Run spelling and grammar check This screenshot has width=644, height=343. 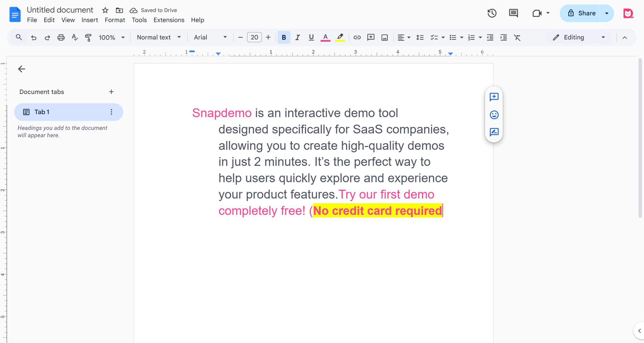pos(75,37)
